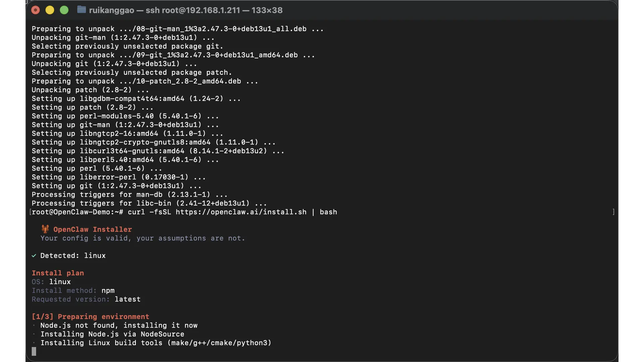The width and height of the screenshot is (644, 362).
Task: Click the terminal cursor block at bottom
Action: coord(34,351)
